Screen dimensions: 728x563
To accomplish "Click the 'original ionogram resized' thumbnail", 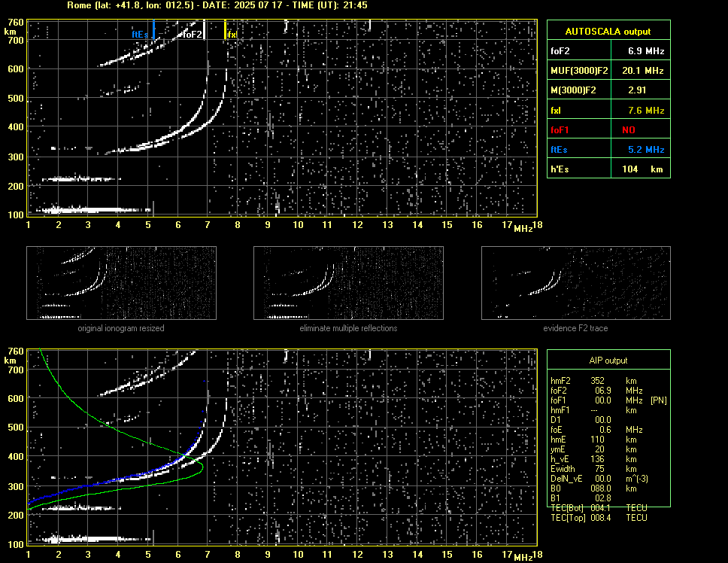I will pyautogui.click(x=121, y=283).
